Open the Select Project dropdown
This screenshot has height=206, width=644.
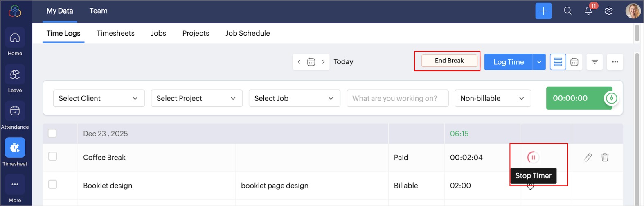pos(196,98)
